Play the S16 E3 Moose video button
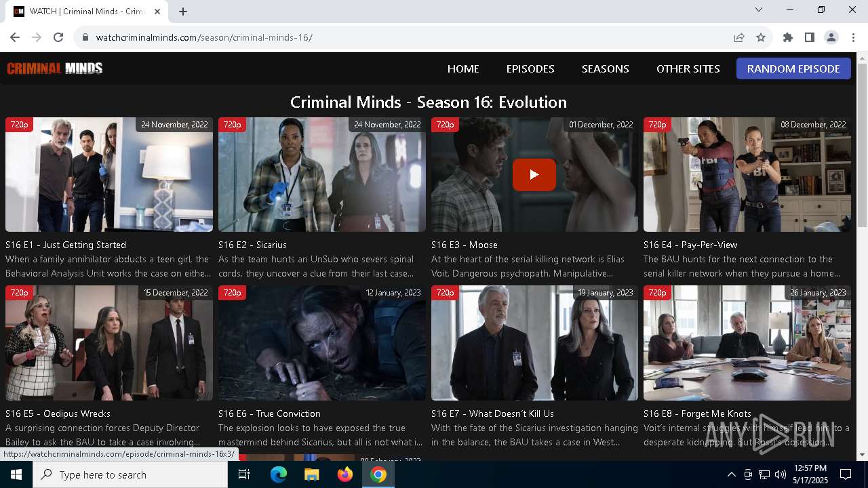 (x=534, y=174)
